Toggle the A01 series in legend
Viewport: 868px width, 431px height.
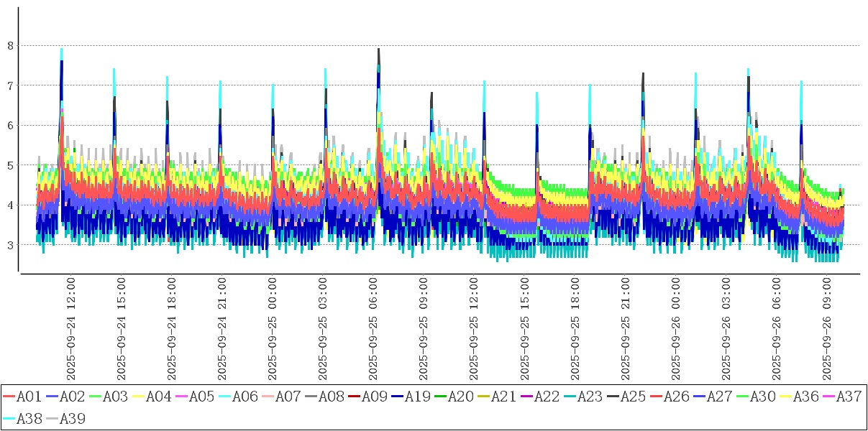coord(22,397)
